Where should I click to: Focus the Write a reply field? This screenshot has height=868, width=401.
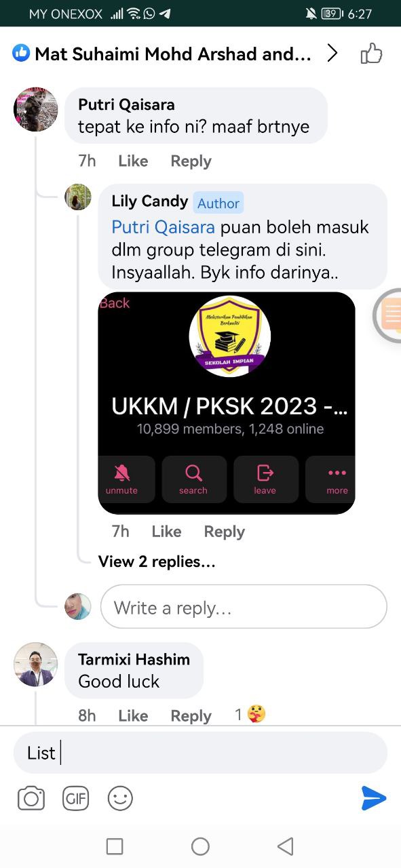[244, 607]
